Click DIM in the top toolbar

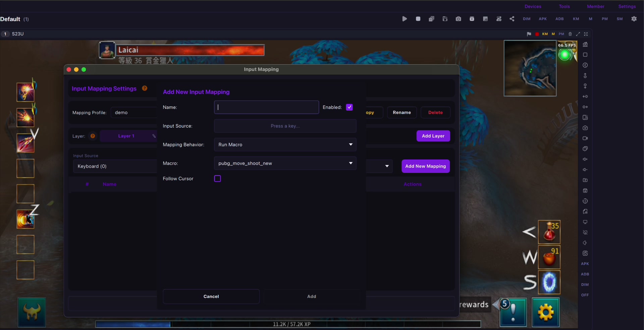pyautogui.click(x=527, y=19)
